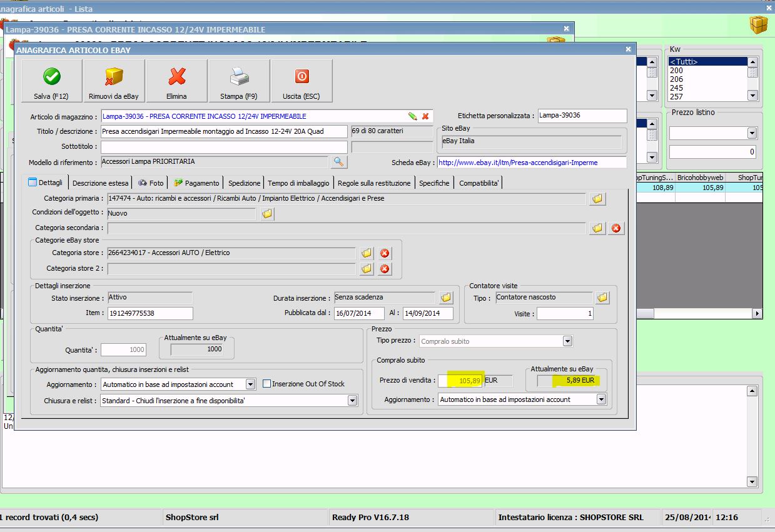This screenshot has height=532, width=775.
Task: Open folder icon for Categoria primaria
Action: click(597, 199)
